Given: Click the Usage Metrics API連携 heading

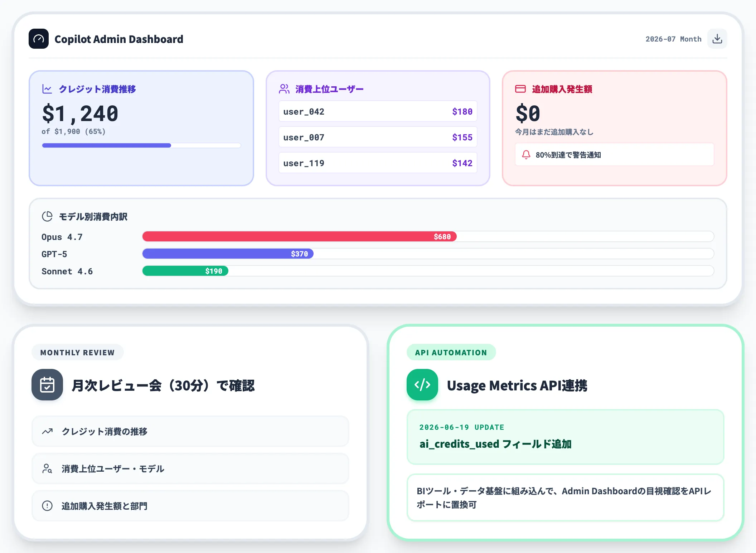Looking at the screenshot, I should point(517,385).
